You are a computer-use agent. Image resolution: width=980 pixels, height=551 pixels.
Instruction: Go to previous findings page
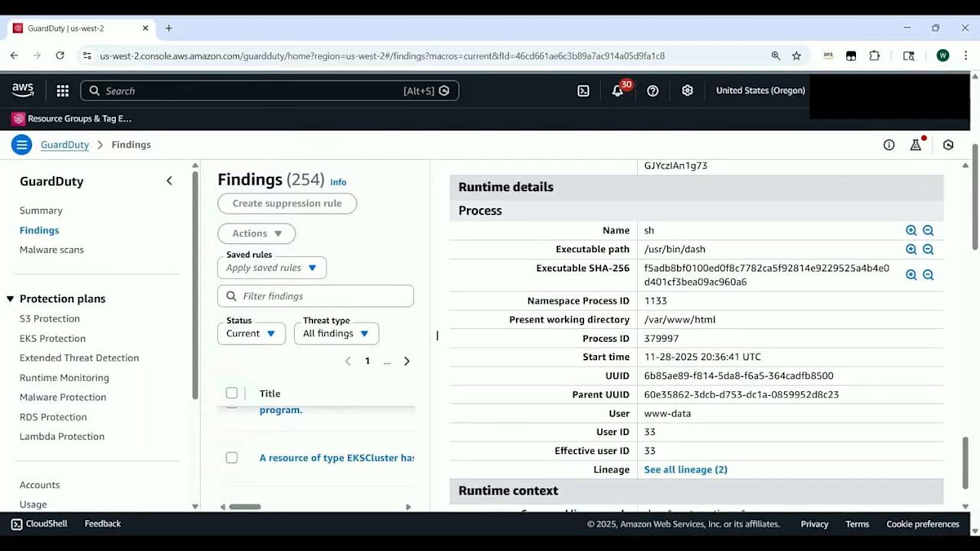pos(348,361)
